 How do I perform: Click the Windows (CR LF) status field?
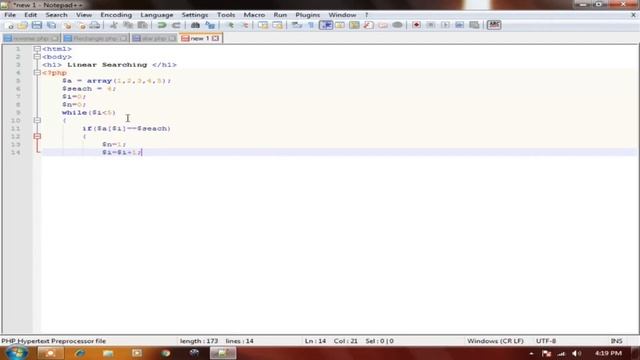(495, 341)
